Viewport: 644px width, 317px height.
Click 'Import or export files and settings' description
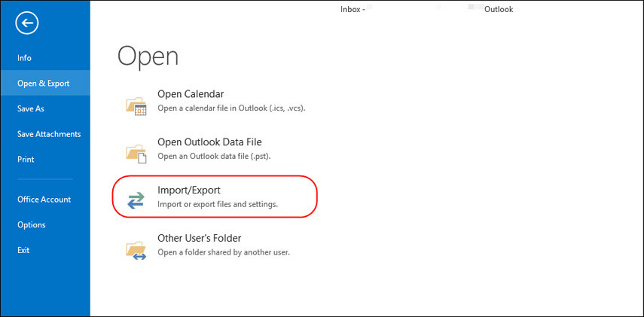(x=218, y=204)
